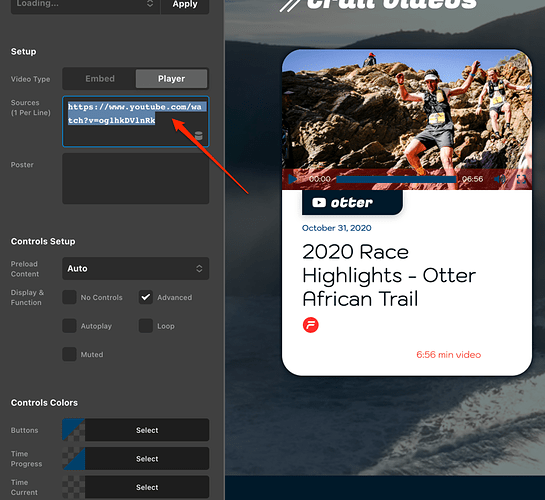The height and width of the screenshot is (500, 545).
Task: Click the Time Current transparent swatch
Action: 74,487
